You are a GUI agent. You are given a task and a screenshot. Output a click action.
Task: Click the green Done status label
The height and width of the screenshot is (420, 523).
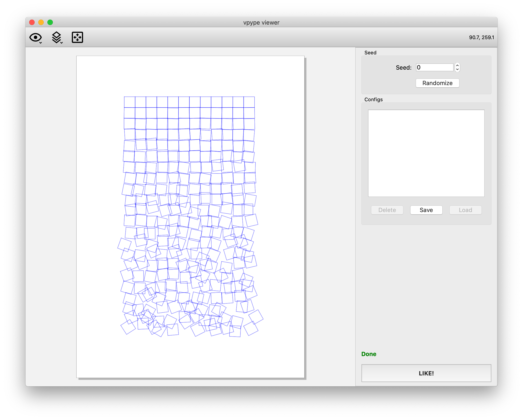(x=369, y=354)
